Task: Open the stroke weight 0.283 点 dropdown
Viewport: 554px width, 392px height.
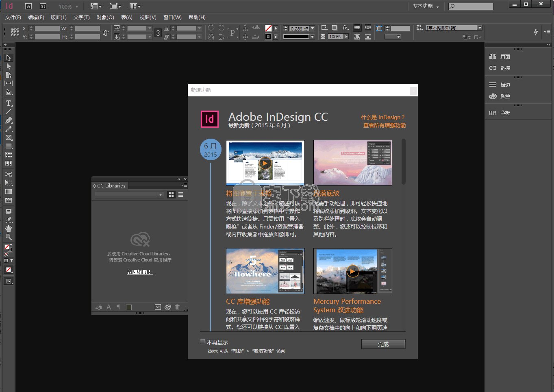Action: (312, 28)
